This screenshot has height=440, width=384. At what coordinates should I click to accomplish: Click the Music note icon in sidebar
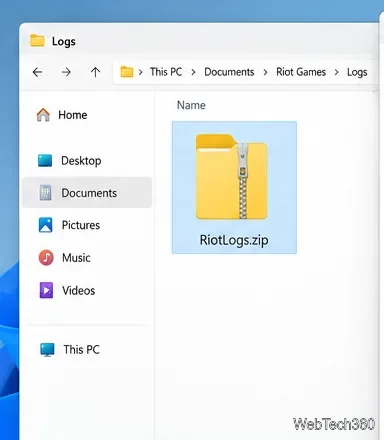click(x=46, y=257)
